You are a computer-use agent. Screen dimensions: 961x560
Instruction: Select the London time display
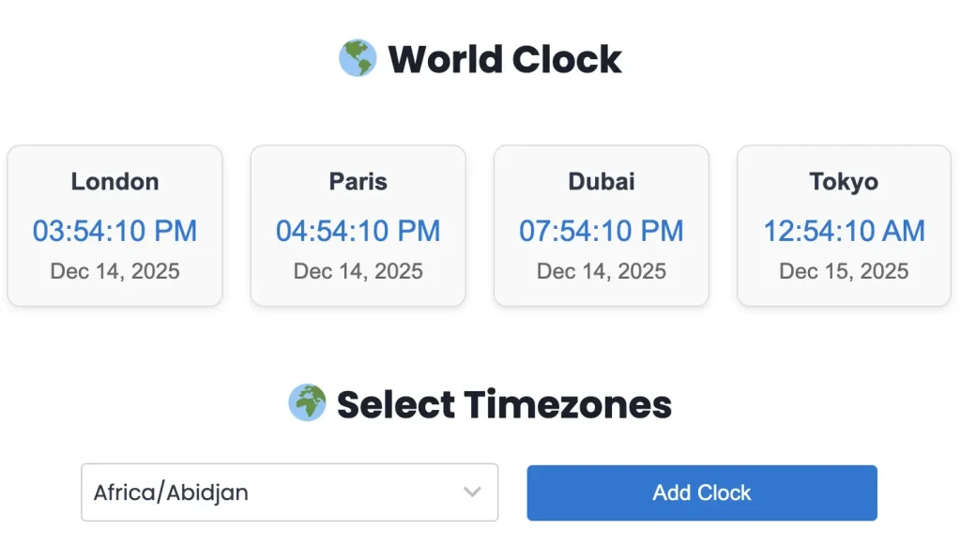[x=114, y=231]
